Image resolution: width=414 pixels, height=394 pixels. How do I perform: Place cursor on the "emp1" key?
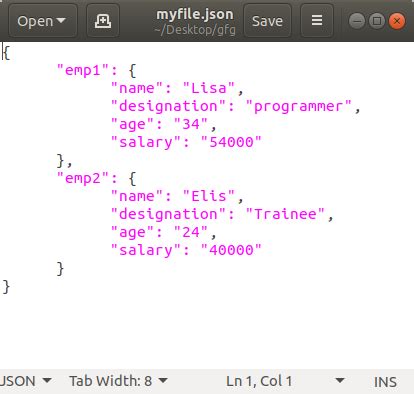pyautogui.click(x=83, y=70)
